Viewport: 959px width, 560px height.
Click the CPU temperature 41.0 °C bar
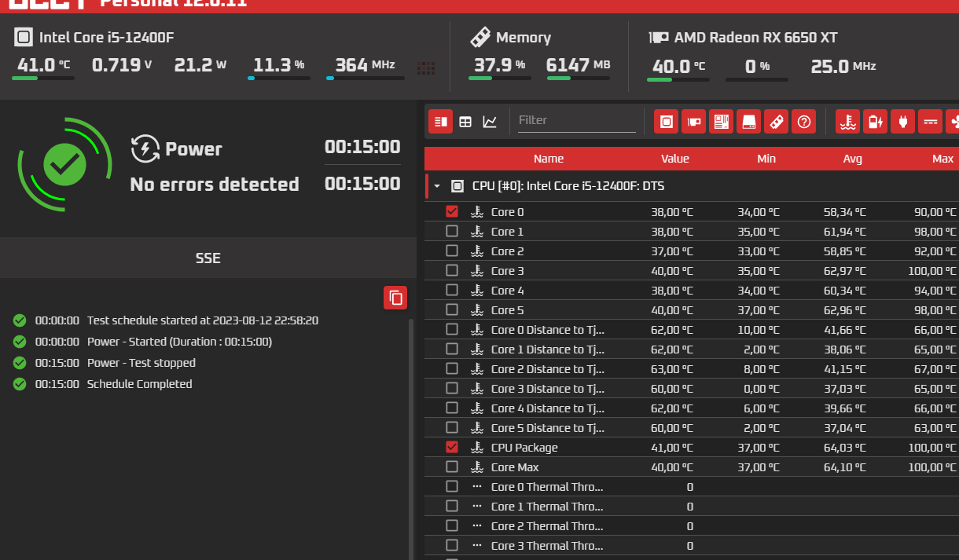pyautogui.click(x=43, y=78)
